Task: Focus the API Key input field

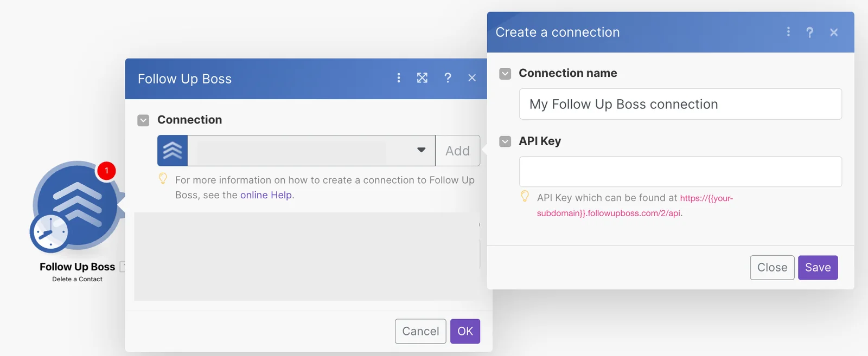Action: (680, 172)
